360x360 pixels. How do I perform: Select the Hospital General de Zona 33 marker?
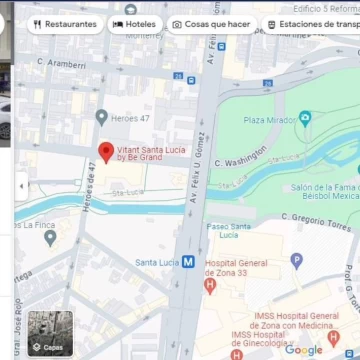click(x=210, y=286)
